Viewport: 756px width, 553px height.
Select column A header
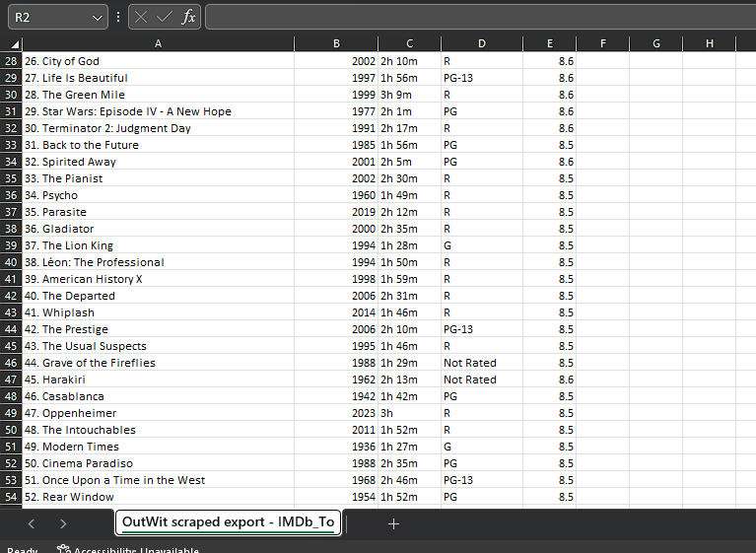pyautogui.click(x=158, y=43)
